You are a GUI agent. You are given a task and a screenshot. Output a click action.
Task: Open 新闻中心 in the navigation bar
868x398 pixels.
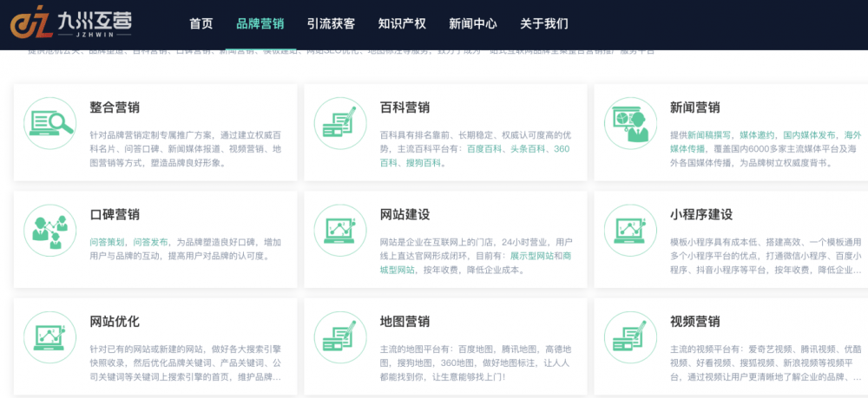(473, 24)
